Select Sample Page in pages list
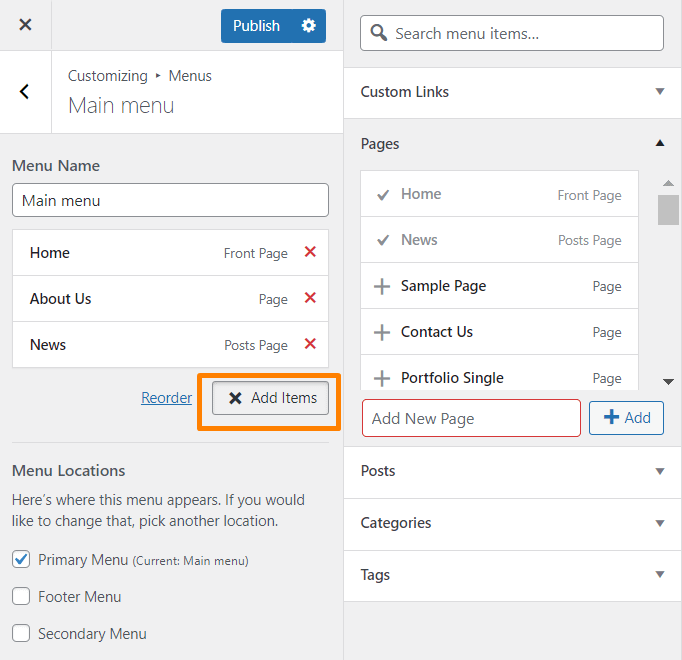Screen dimensions: 682x660 tap(499, 286)
